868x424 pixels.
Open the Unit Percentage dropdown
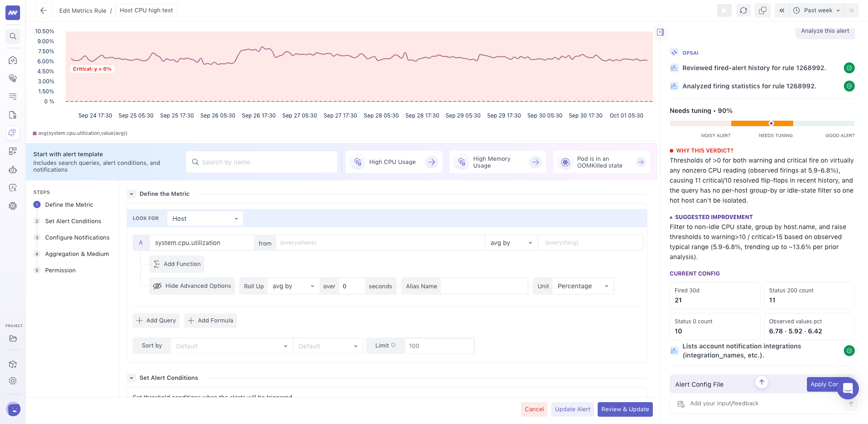pos(583,286)
